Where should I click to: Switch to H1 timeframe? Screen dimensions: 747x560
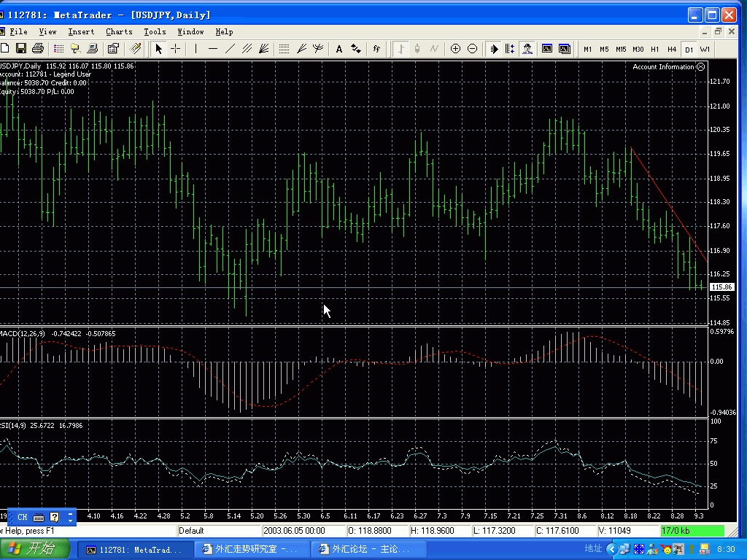(x=654, y=49)
